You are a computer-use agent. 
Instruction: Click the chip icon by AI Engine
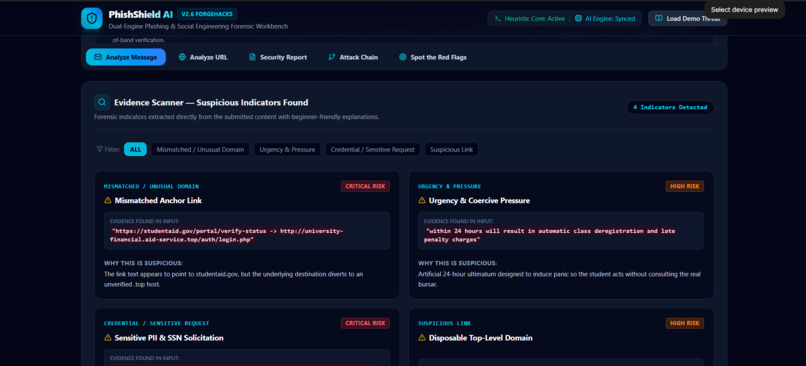[x=578, y=19]
